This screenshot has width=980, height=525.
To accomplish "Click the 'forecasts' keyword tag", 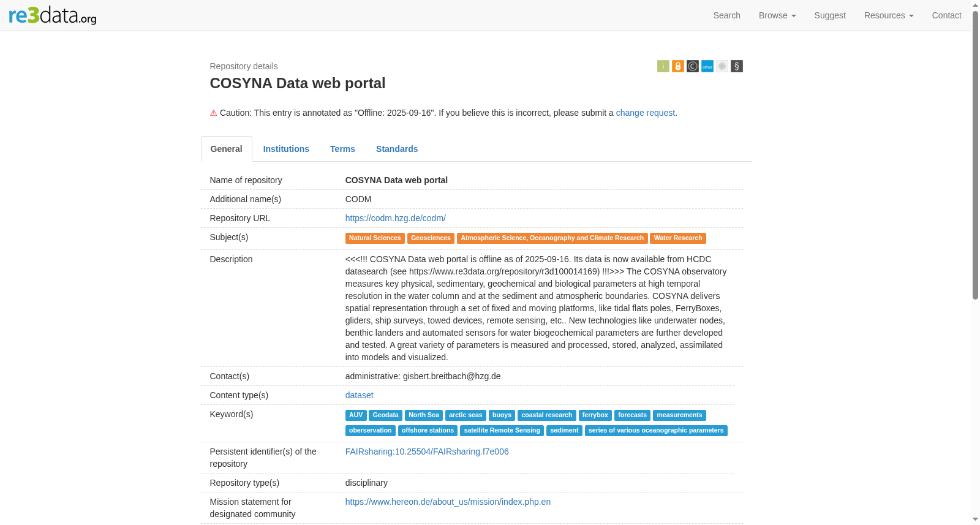I will point(632,415).
